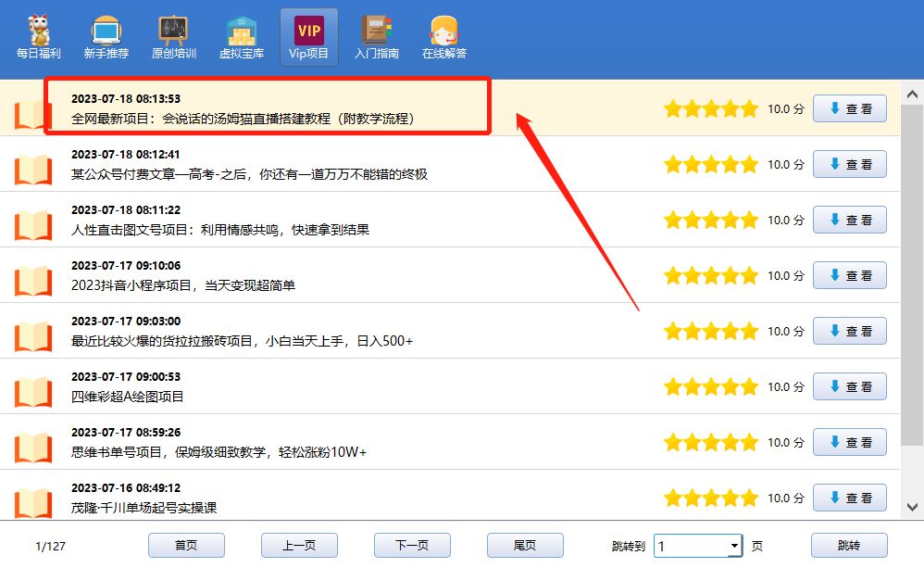Click book icon for 思维书单号项目 row
924x568 pixels.
[33, 448]
